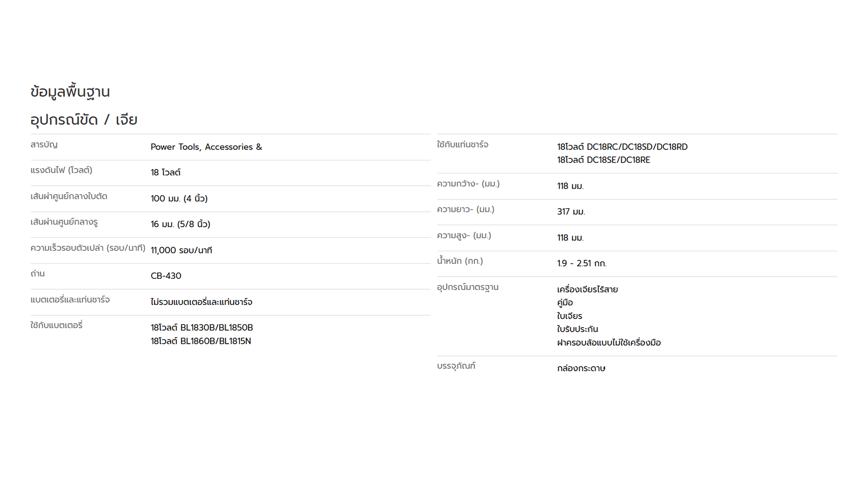Viewport: 868px width, 488px height.
Task: Click ไม่รวมแบตเตอรี่และแท่นชาร์จ text
Action: click(x=201, y=302)
